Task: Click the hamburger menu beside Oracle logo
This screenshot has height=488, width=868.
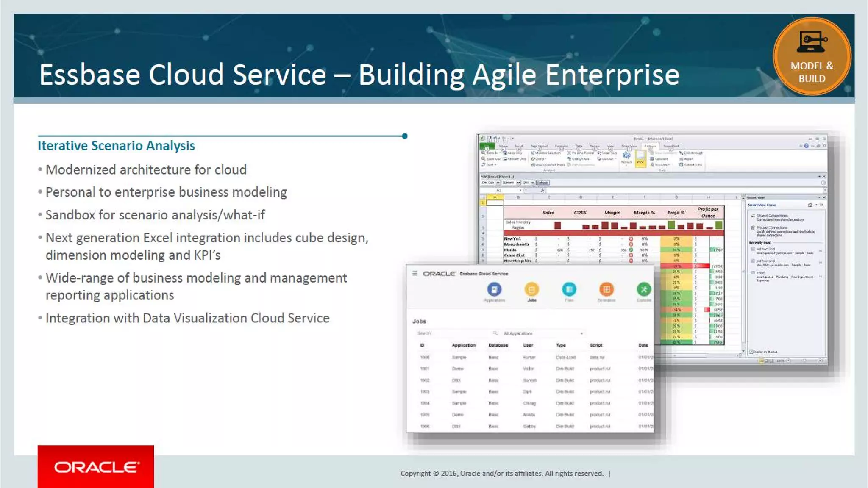Action: [x=415, y=274]
